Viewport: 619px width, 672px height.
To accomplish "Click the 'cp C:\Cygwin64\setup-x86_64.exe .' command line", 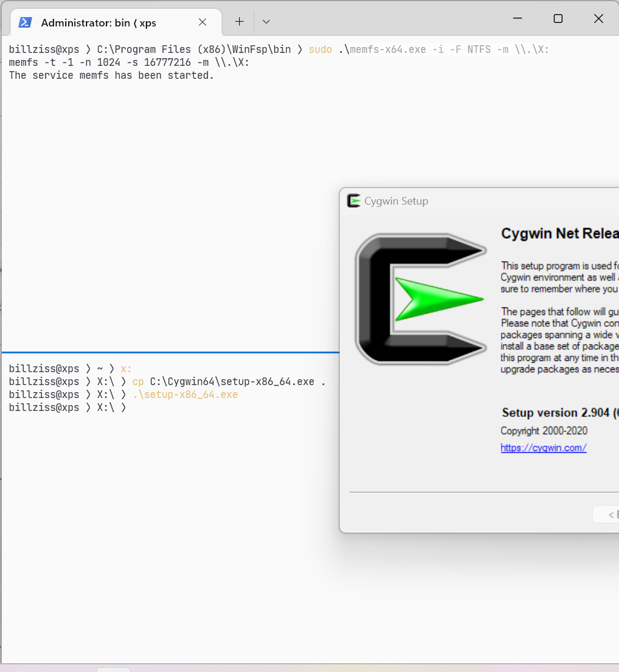I will (167, 382).
